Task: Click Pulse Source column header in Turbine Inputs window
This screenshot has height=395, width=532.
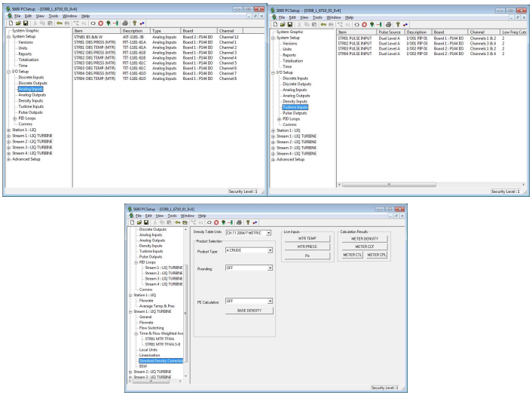Action: click(391, 32)
